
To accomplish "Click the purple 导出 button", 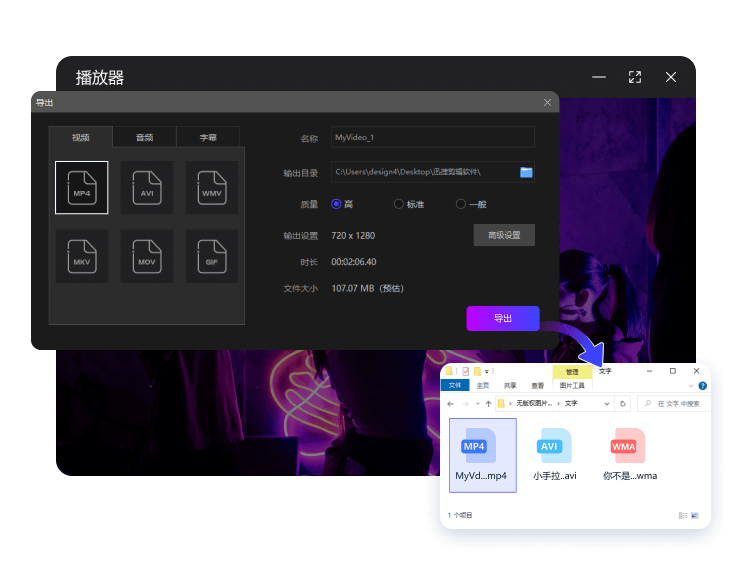I will point(503,318).
